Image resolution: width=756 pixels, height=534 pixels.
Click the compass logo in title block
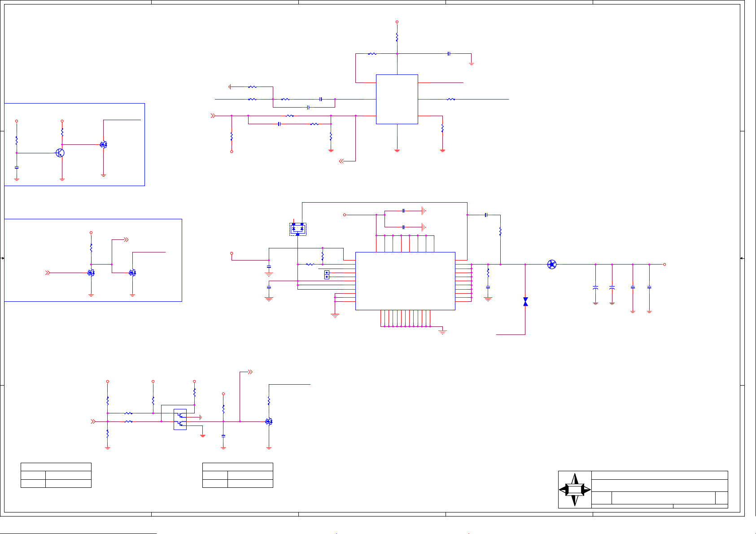click(x=575, y=490)
